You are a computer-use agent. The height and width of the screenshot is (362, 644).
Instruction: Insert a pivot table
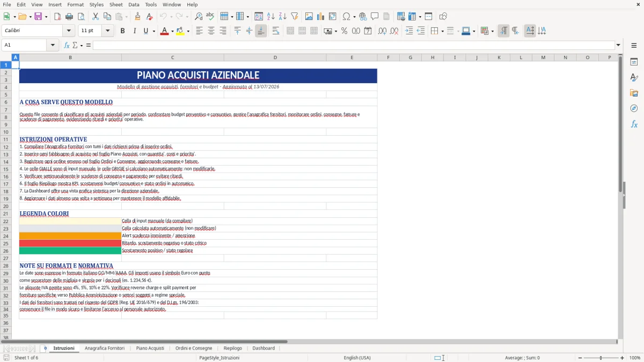(332, 17)
